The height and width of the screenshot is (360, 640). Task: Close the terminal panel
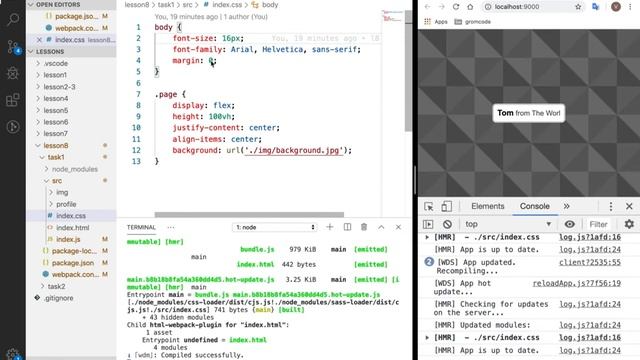click(398, 227)
